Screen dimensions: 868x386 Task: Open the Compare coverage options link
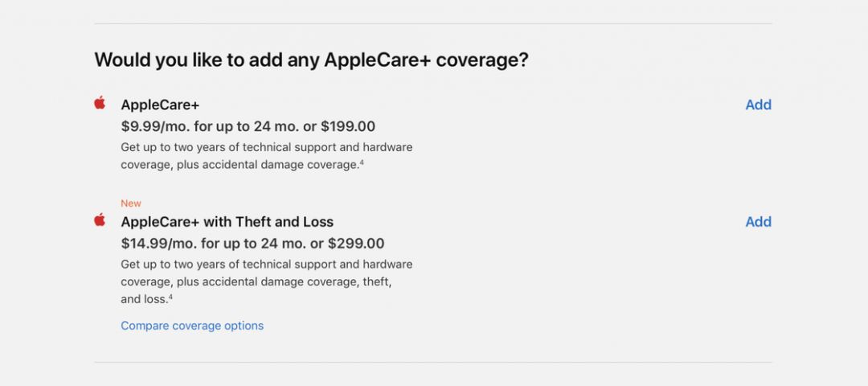click(x=192, y=326)
